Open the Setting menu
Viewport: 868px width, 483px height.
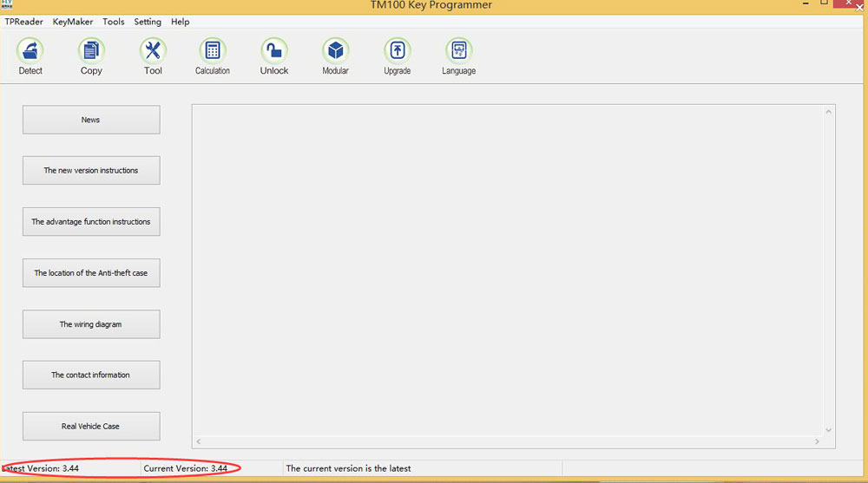point(148,22)
